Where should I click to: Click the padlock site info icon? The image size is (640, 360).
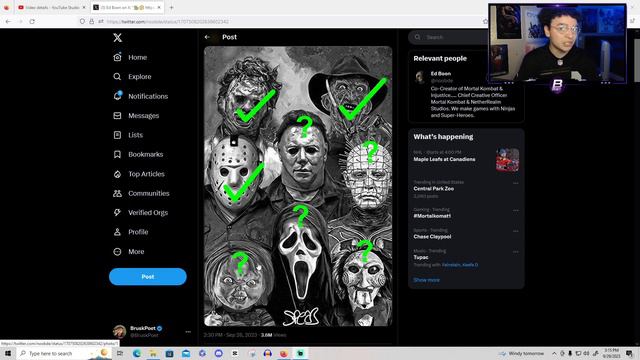pyautogui.click(x=91, y=21)
